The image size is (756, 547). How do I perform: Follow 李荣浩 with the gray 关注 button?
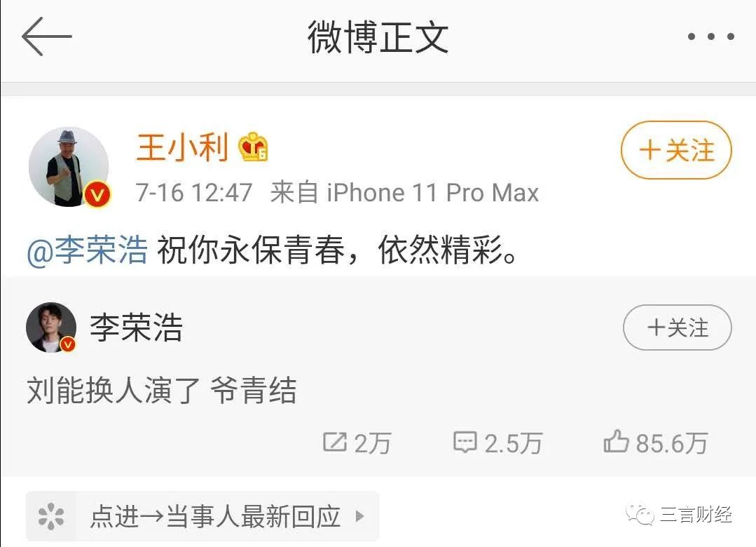(677, 327)
